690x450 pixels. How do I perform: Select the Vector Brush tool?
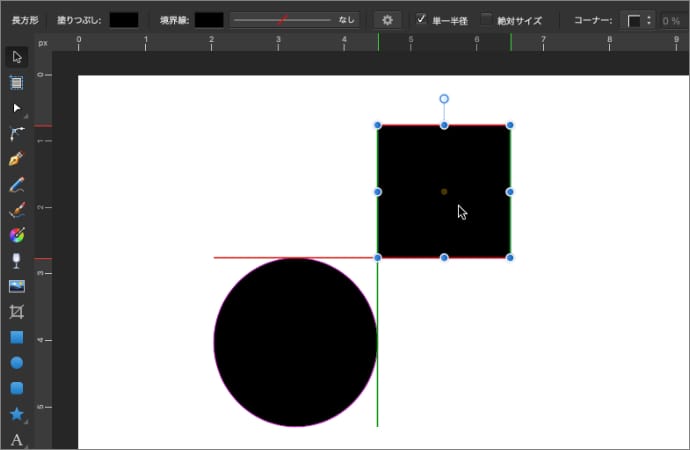(x=17, y=210)
